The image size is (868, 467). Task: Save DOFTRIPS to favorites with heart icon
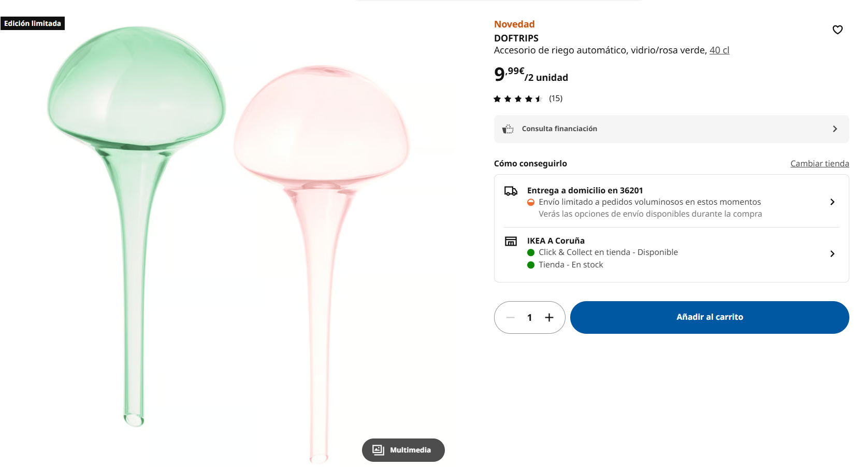pyautogui.click(x=837, y=30)
